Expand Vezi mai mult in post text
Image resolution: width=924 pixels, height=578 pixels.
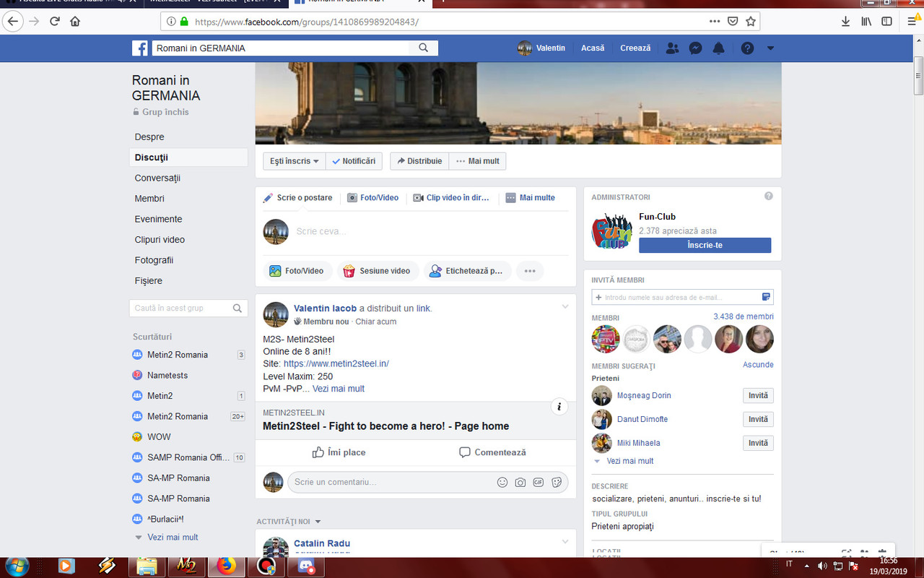click(x=339, y=389)
